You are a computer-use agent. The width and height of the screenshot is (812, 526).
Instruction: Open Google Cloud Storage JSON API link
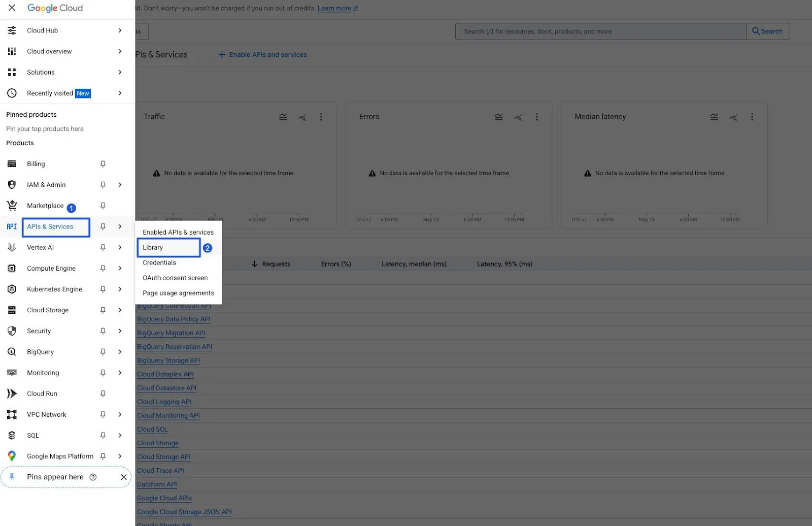pyautogui.click(x=184, y=512)
